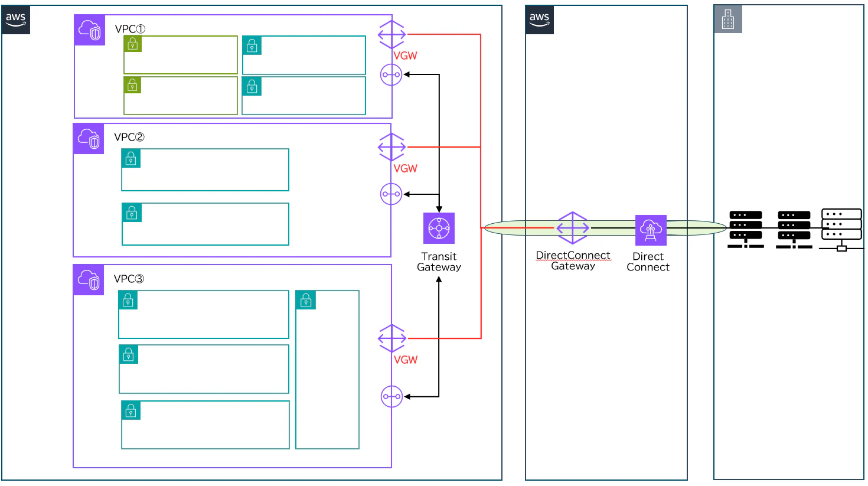Click the VGW gateway icon on VPC③
This screenshot has width=868, height=486.
point(392,338)
